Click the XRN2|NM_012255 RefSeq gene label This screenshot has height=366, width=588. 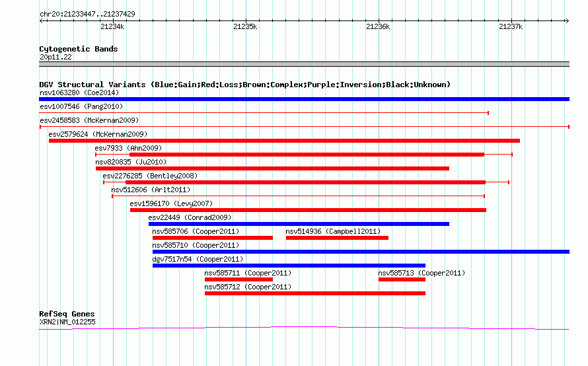click(67, 322)
